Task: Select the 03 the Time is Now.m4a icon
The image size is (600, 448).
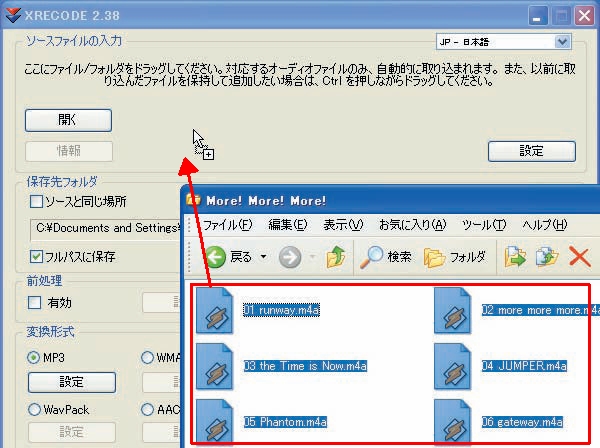Action: (214, 367)
